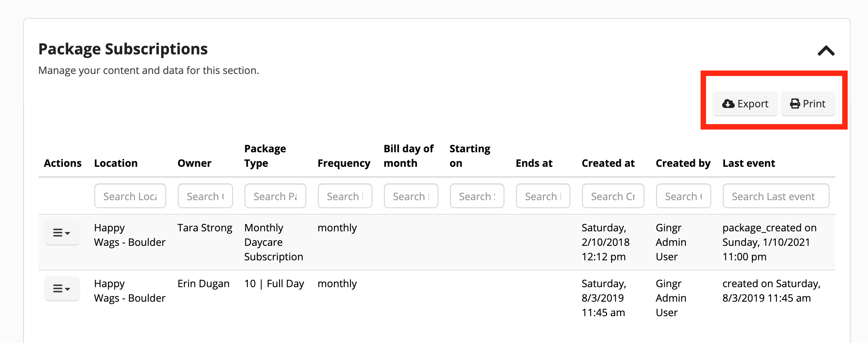Screen dimensions: 868x343
Task: Click the monthly frequency in Erin Dugan row
Action: pos(337,284)
